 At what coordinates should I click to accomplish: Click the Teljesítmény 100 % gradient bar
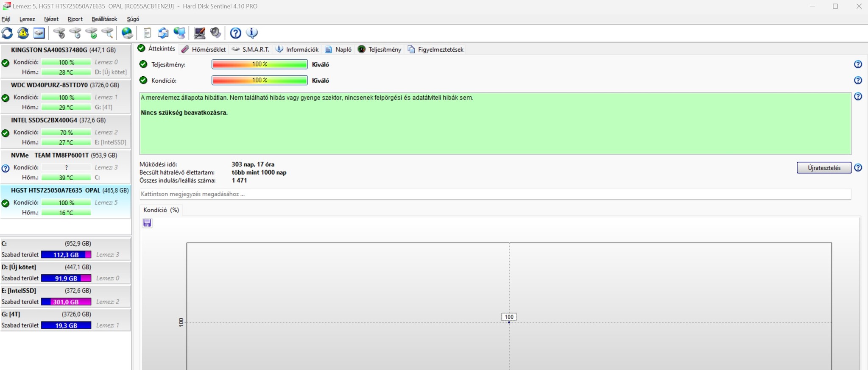click(x=260, y=64)
